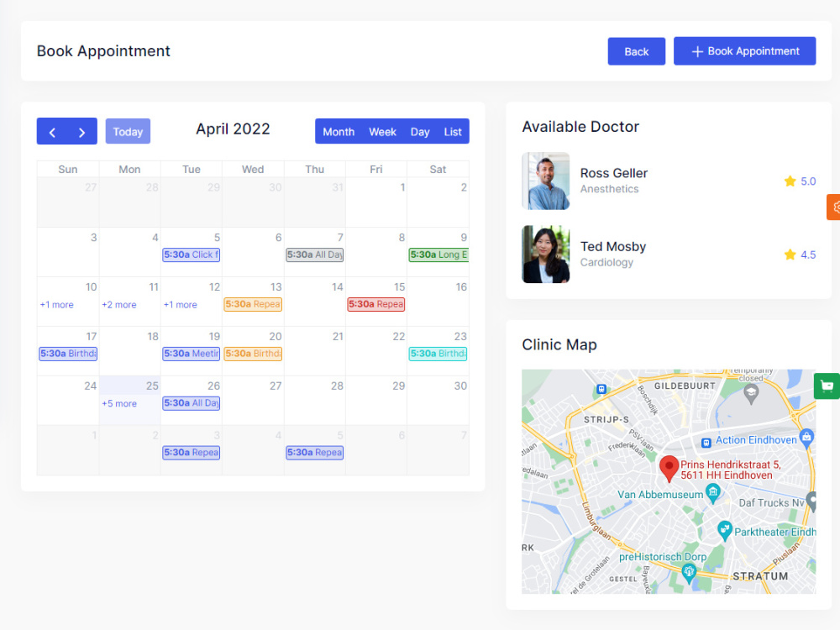Screen dimensions: 840x630
Task: Expand the +5 more events on April 25
Action: pos(118,403)
